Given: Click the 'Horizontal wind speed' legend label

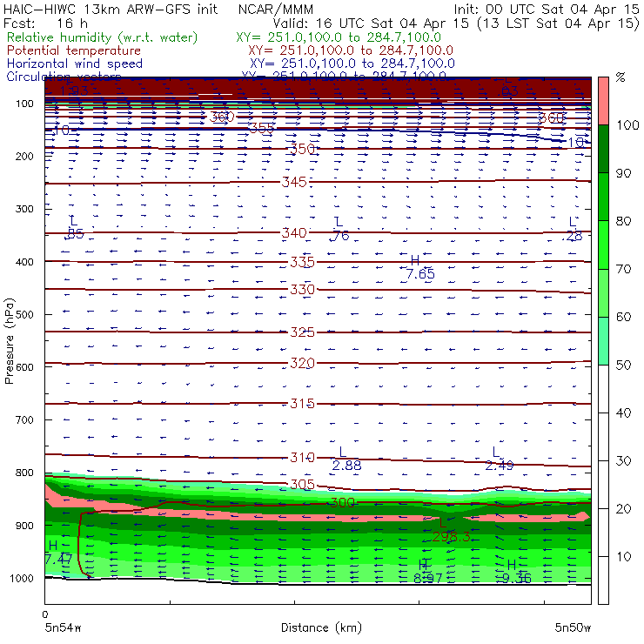Looking at the screenshot, I should pyautogui.click(x=75, y=64).
